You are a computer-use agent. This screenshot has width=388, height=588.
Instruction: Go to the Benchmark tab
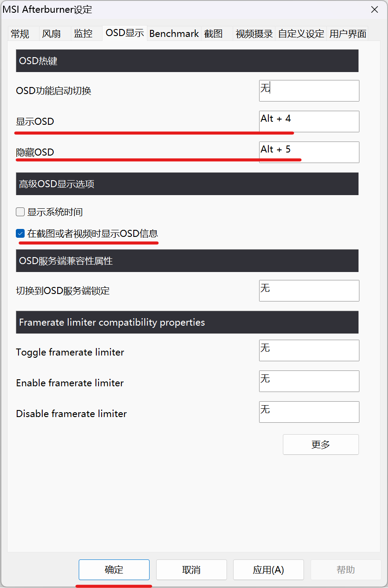tap(174, 34)
